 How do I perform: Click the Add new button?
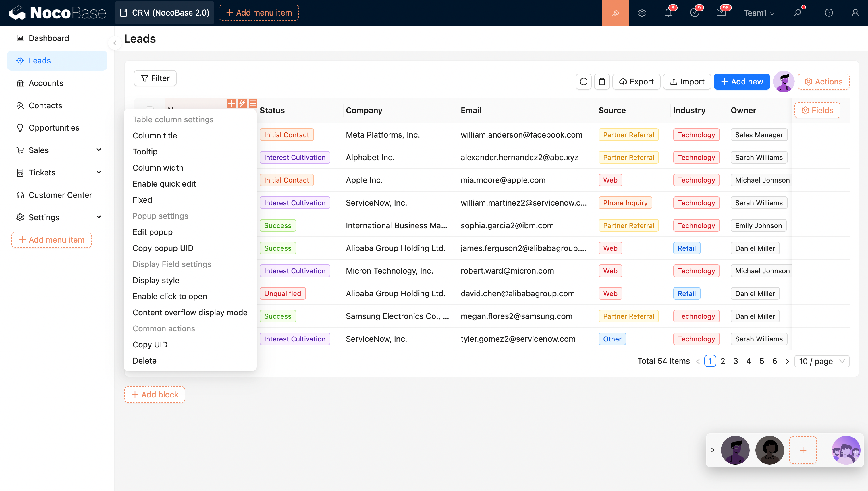tap(742, 82)
